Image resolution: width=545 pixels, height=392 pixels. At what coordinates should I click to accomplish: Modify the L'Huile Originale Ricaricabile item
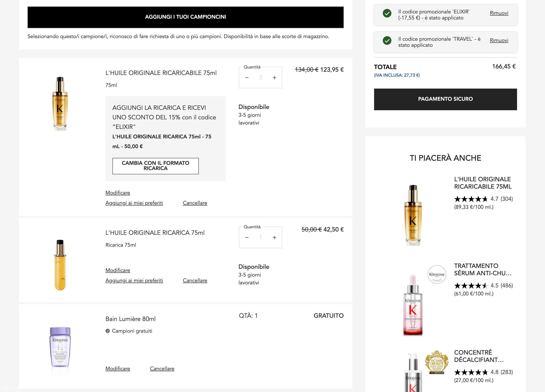118,193
